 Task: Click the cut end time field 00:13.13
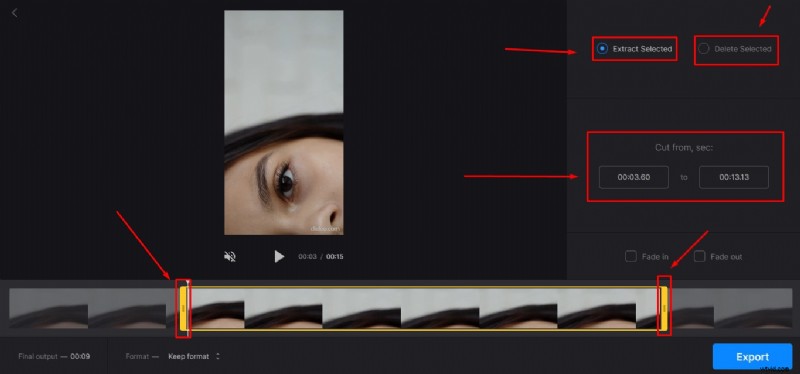[734, 177]
